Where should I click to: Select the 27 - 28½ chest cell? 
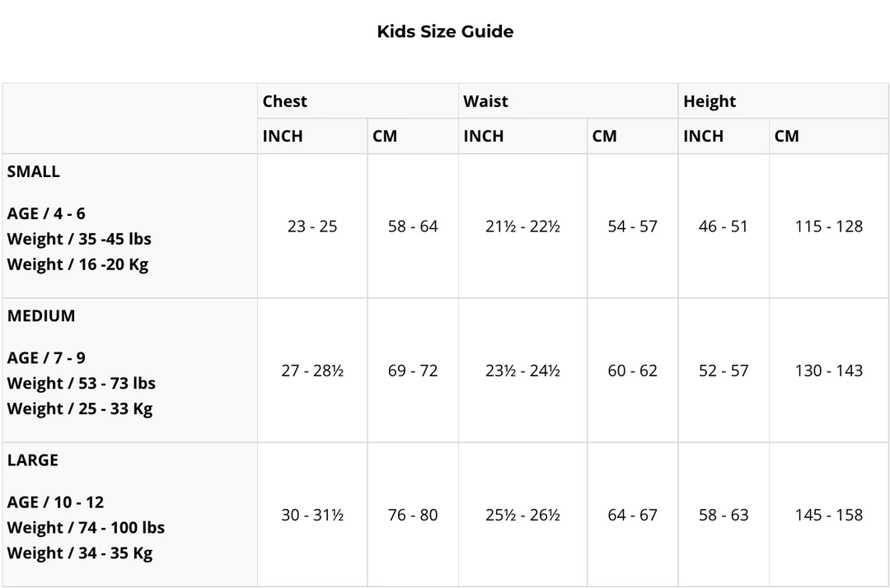[312, 371]
